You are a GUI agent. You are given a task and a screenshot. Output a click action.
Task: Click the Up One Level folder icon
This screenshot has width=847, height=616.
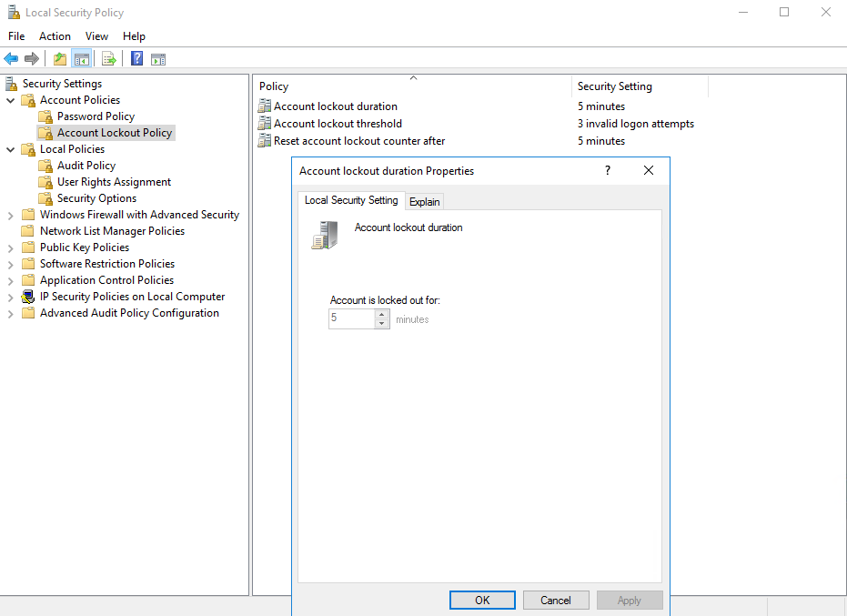coord(59,58)
